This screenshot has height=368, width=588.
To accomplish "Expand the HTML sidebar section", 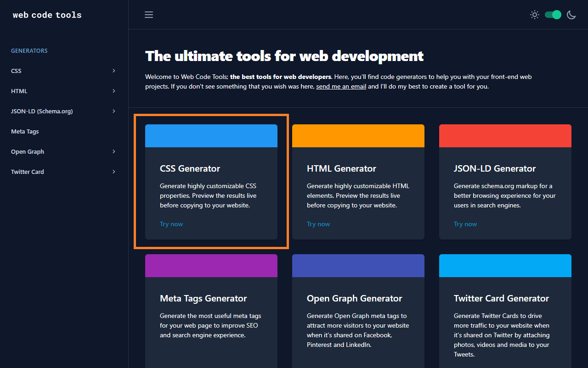I will coord(63,91).
